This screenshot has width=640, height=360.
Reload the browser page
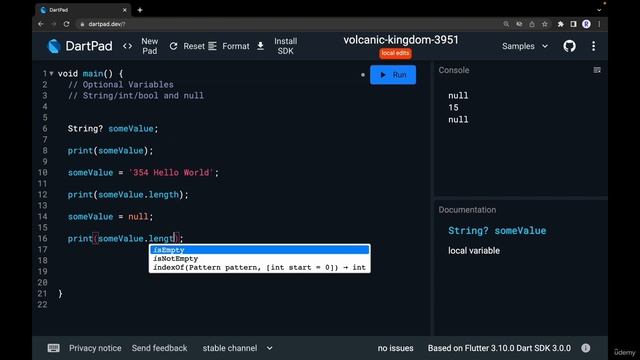pyautogui.click(x=67, y=24)
